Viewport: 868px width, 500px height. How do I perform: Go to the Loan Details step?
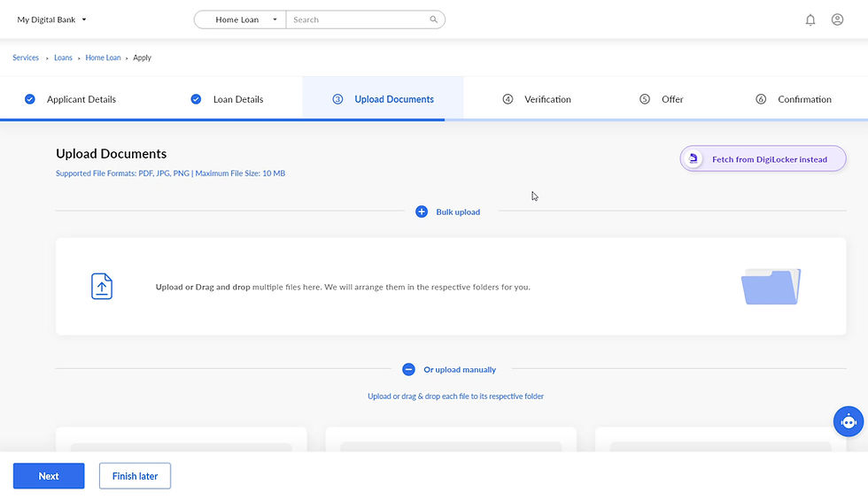click(238, 99)
